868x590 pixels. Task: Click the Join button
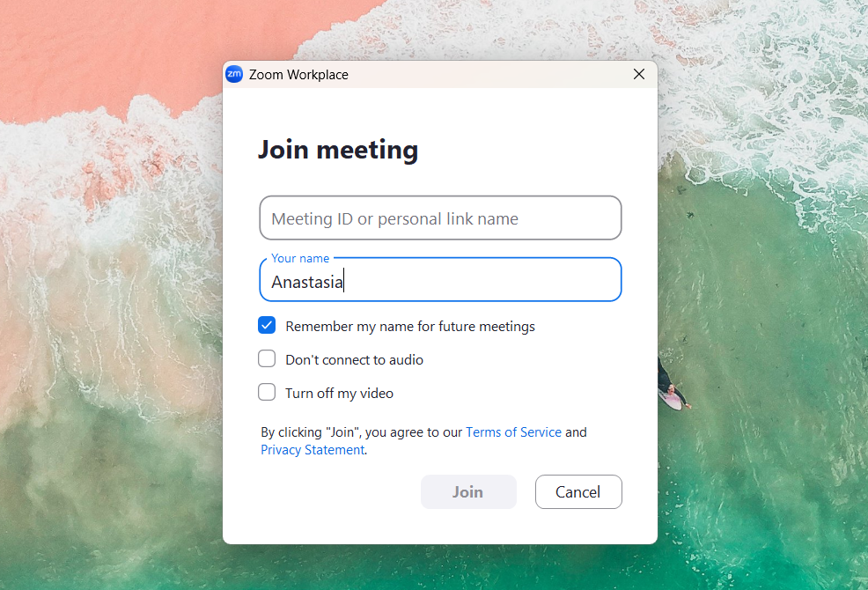468,492
